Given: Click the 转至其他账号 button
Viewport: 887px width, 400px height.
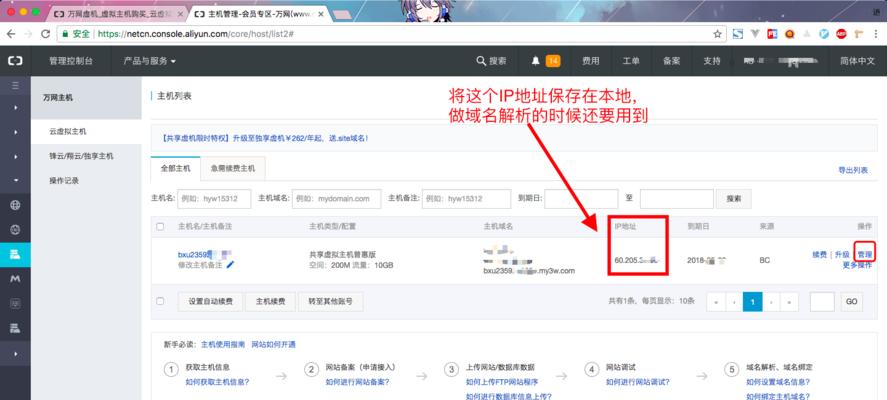Looking at the screenshot, I should click(330, 302).
